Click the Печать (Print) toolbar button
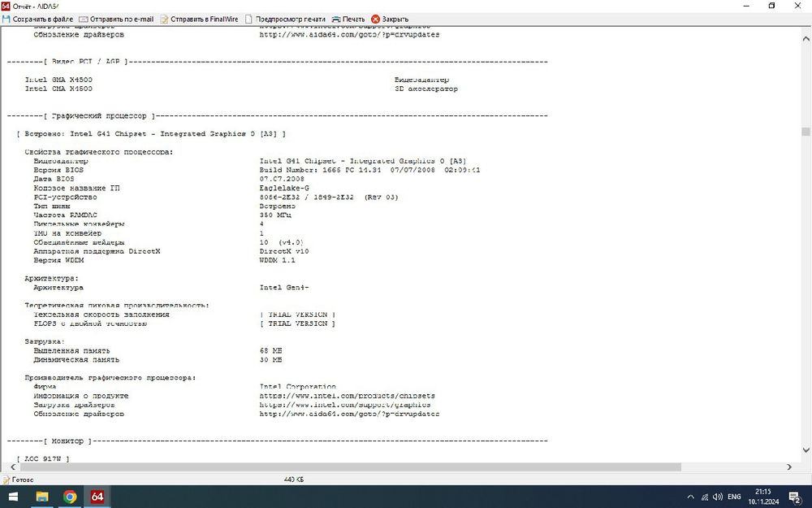The width and height of the screenshot is (812, 508). pos(348,20)
